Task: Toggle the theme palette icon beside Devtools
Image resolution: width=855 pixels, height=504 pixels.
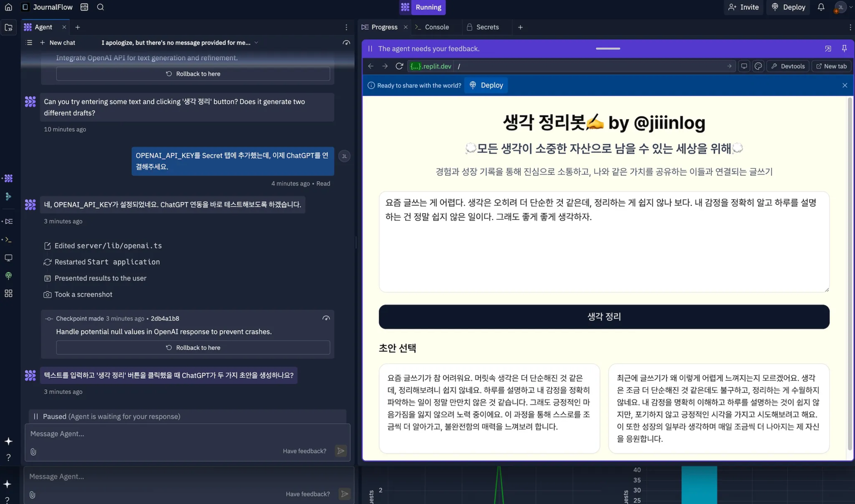Action: tap(758, 66)
